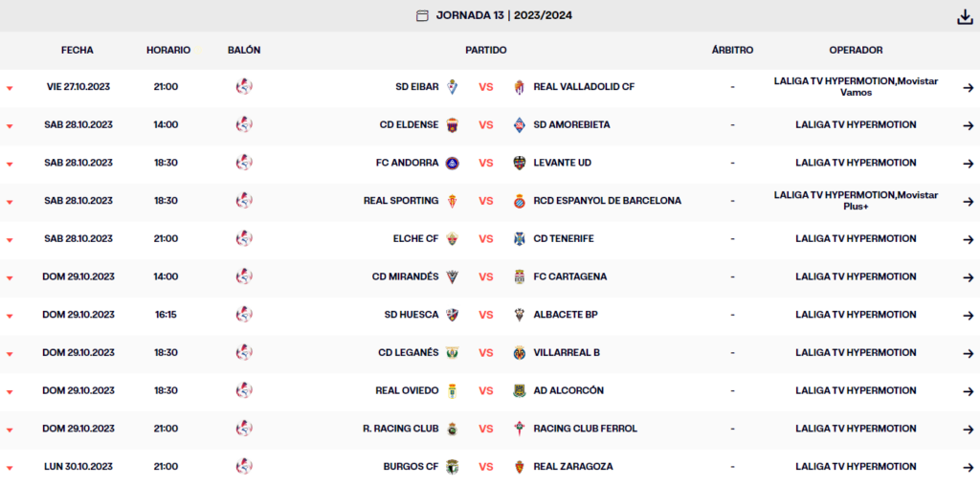
Task: Click the FECHA column header
Action: [x=78, y=50]
